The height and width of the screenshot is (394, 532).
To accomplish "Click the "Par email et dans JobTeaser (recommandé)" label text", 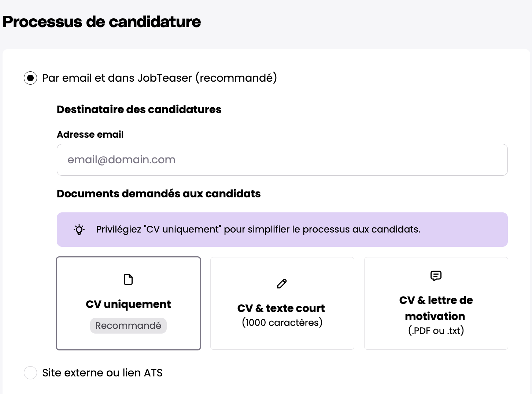I will [159, 78].
